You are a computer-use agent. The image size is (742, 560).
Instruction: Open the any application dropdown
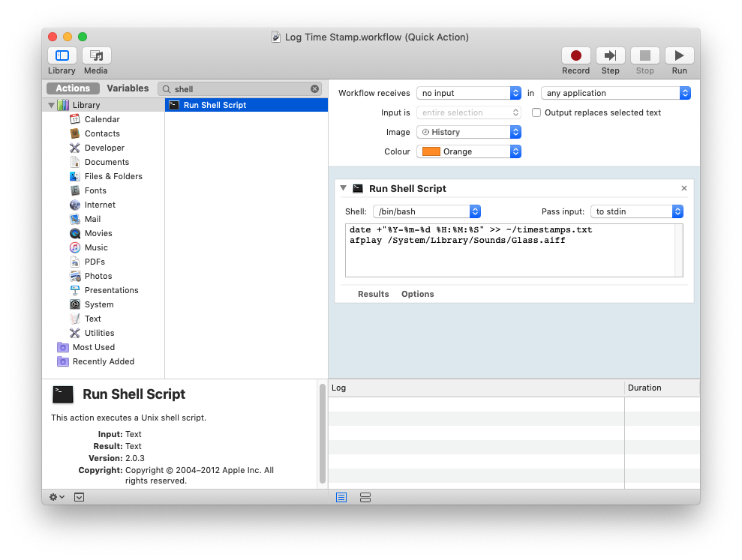tap(616, 93)
